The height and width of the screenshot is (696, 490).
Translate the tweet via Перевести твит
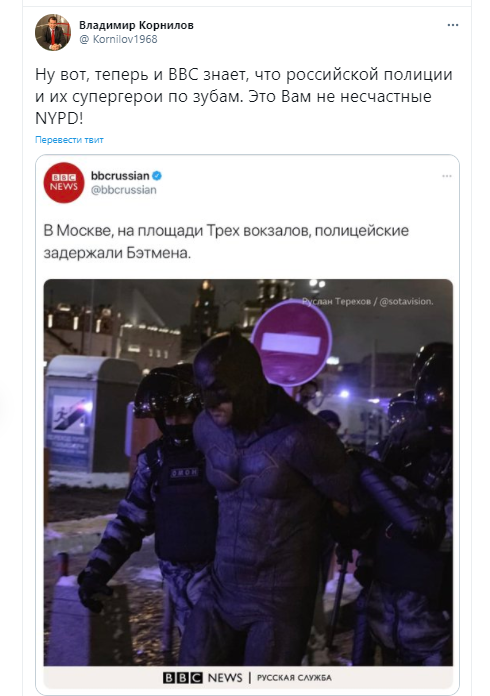point(69,140)
